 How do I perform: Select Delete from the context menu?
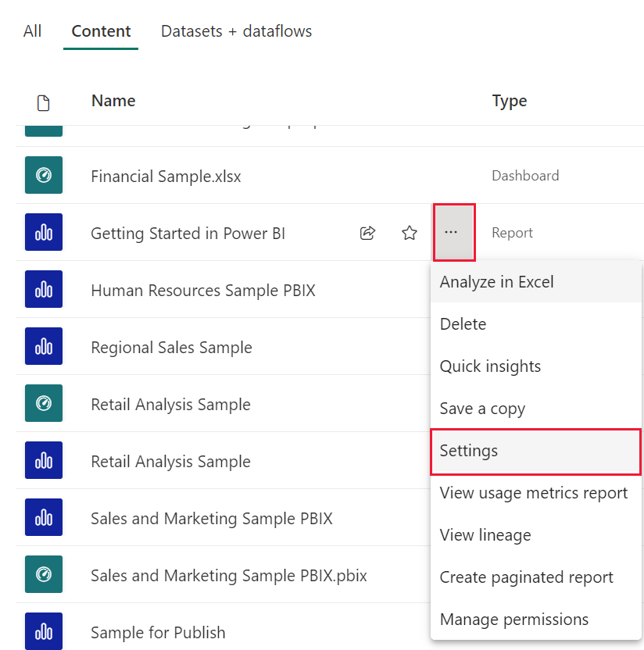click(x=463, y=324)
